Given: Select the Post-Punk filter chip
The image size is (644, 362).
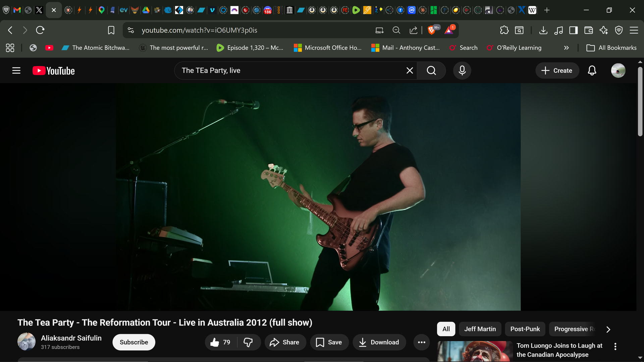Looking at the screenshot, I should point(525,329).
